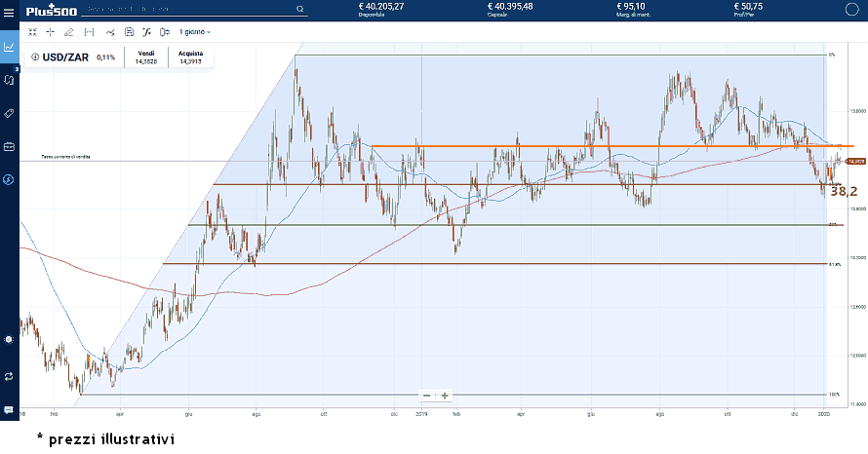The height and width of the screenshot is (454, 868).
Task: Click the Acquista buy price button
Action: (190, 57)
